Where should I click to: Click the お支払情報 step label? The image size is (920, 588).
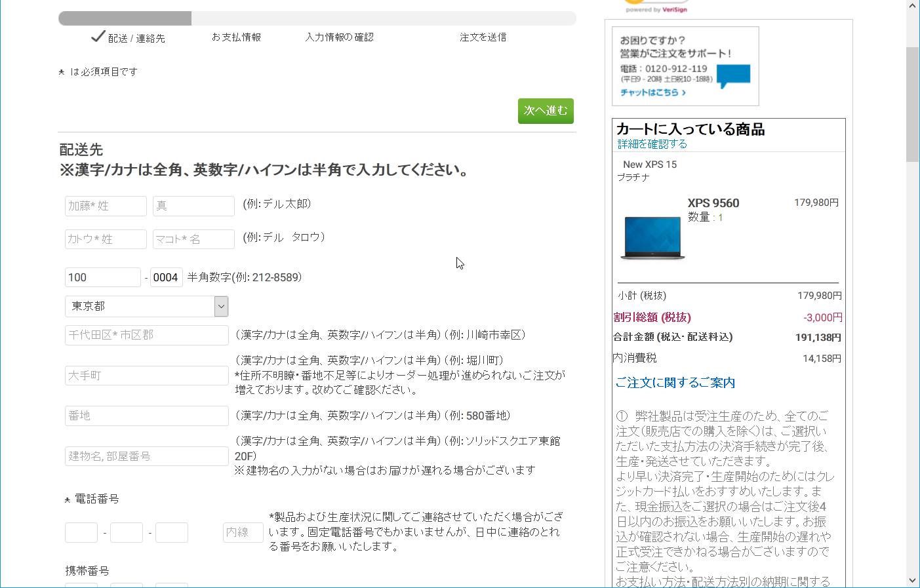tap(236, 37)
